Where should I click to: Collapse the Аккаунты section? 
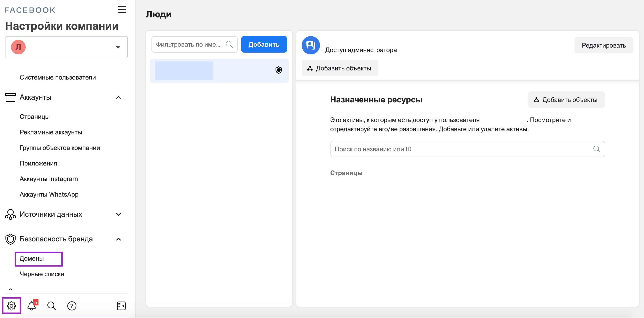click(119, 97)
